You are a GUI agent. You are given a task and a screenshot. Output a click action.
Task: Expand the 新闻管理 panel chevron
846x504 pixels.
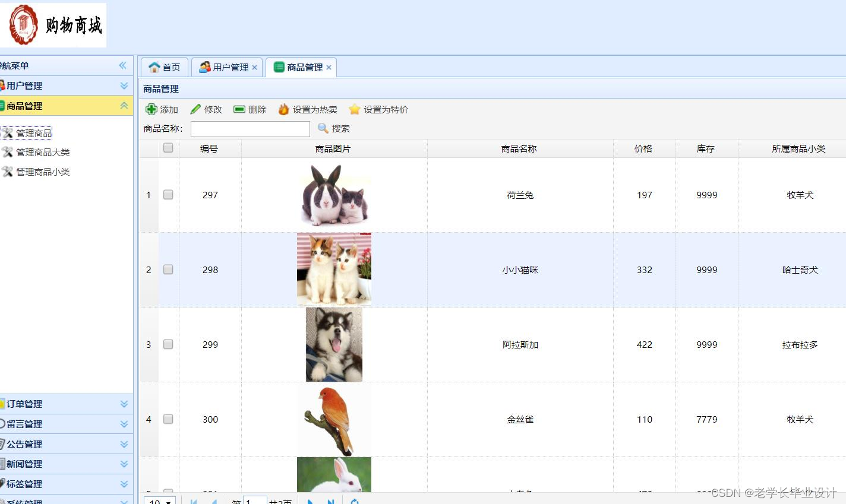pyautogui.click(x=124, y=464)
